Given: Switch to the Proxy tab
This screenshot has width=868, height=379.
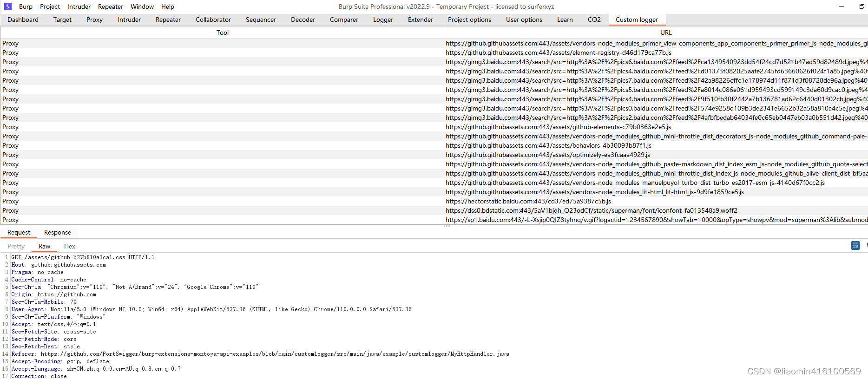Looking at the screenshot, I should (94, 20).
